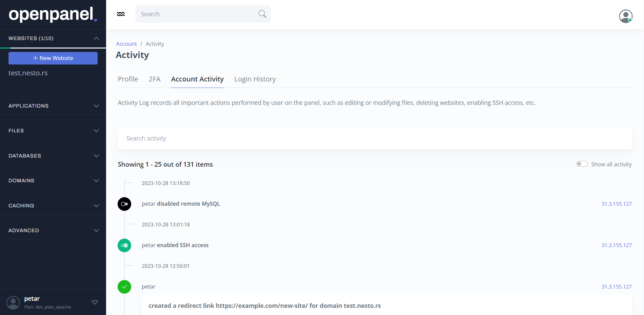
Task: Enable the Show all activity toggle
Action: (x=582, y=164)
